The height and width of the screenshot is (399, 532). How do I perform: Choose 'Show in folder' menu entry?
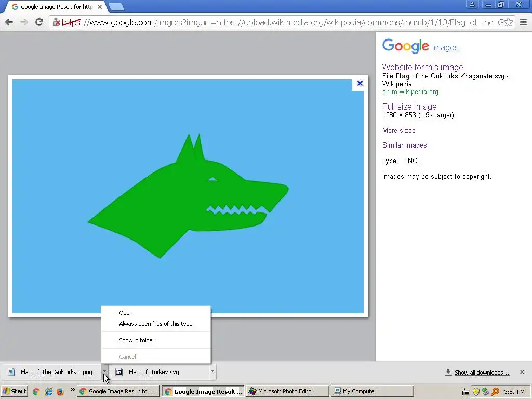156,340
